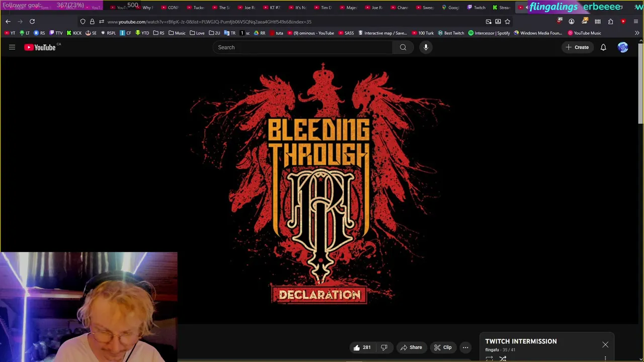The height and width of the screenshot is (362, 644).
Task: Open the YT bookmark
Action: 10,33
